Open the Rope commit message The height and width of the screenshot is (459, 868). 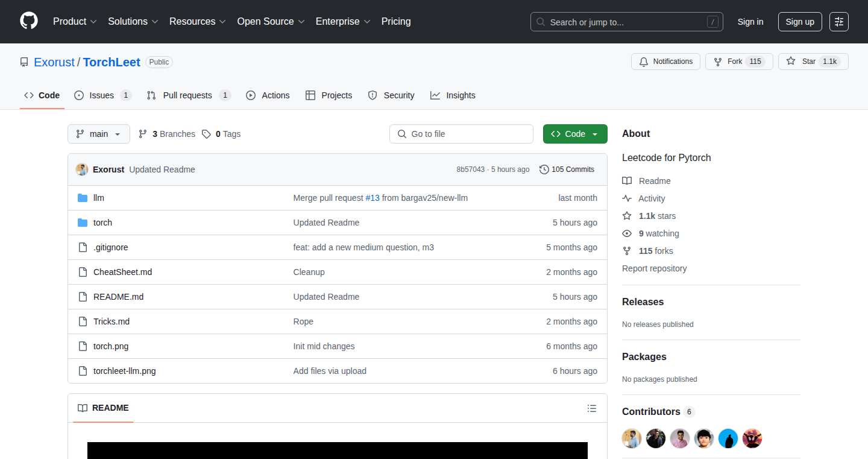(303, 321)
